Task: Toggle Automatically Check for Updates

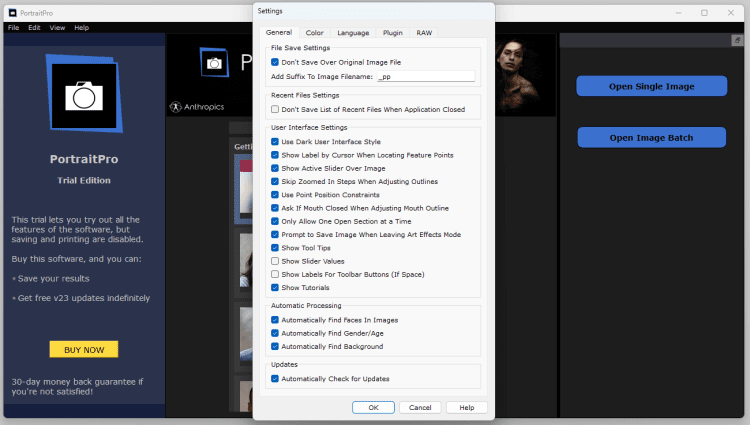Action: [275, 379]
